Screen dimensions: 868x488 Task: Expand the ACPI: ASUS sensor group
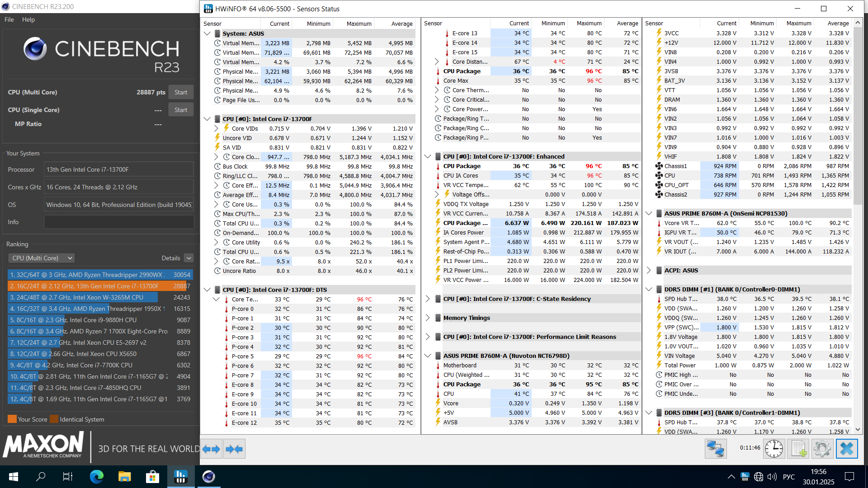[649, 270]
